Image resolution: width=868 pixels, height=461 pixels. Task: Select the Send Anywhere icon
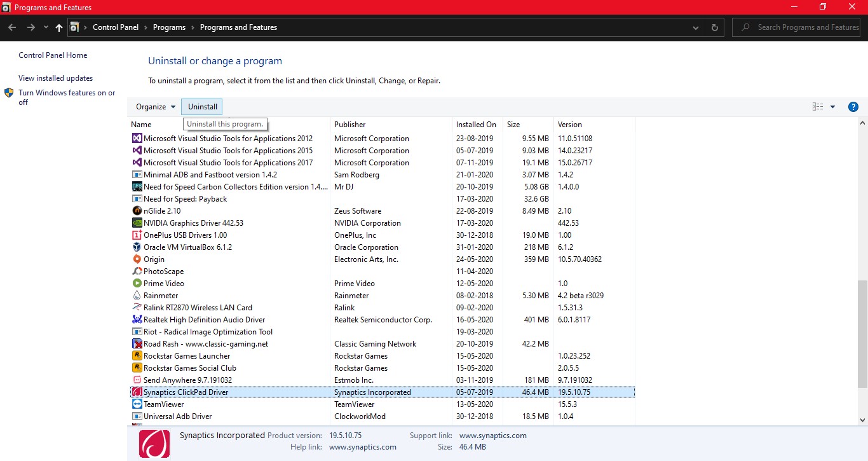pyautogui.click(x=137, y=380)
